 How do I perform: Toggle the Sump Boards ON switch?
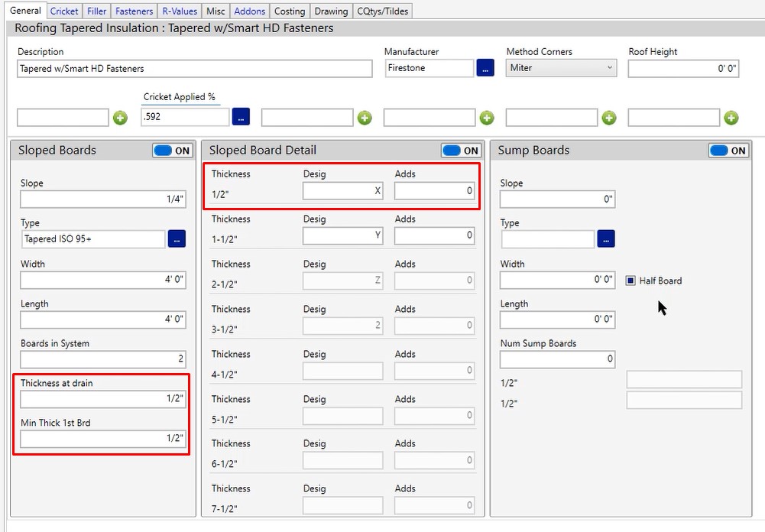coord(728,151)
